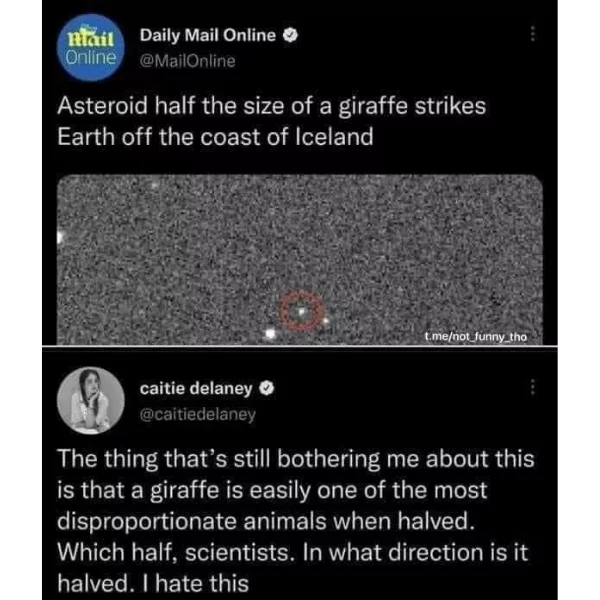Click caitie delaney's reply tweet text

click(x=295, y=521)
